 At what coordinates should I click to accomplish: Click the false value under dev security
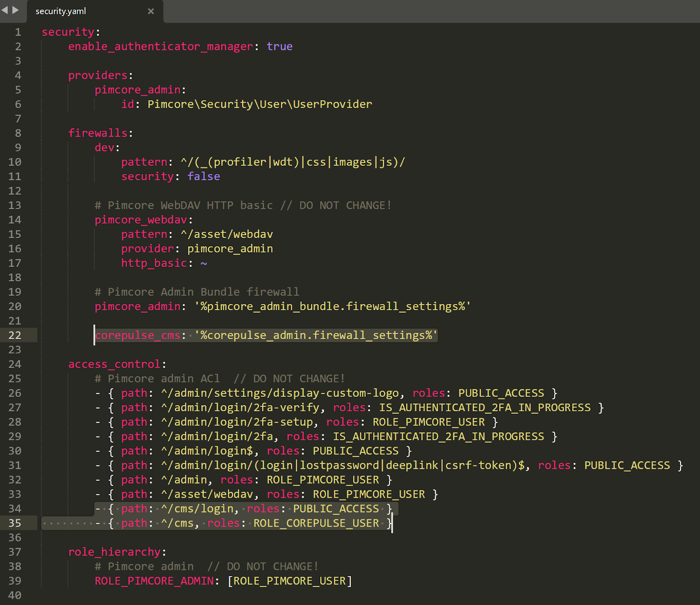point(203,176)
